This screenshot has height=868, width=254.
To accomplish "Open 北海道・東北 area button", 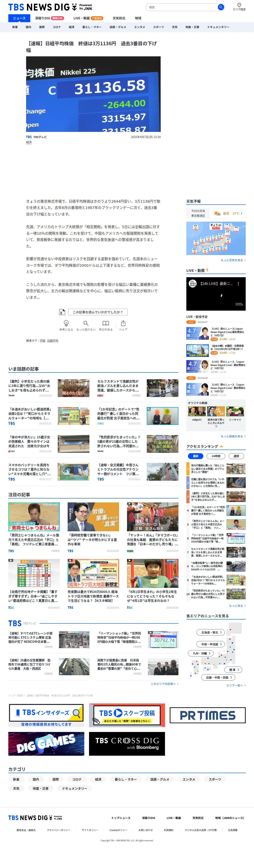I will (211, 633).
